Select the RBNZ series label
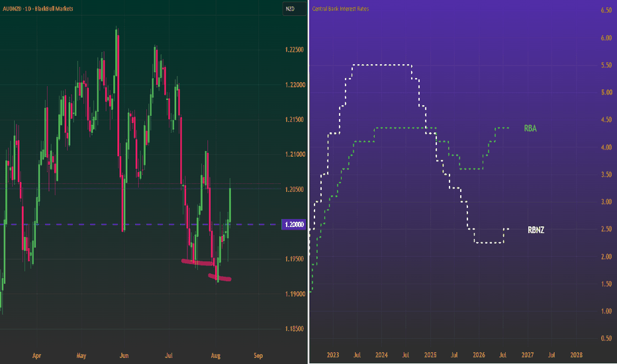 click(536, 230)
